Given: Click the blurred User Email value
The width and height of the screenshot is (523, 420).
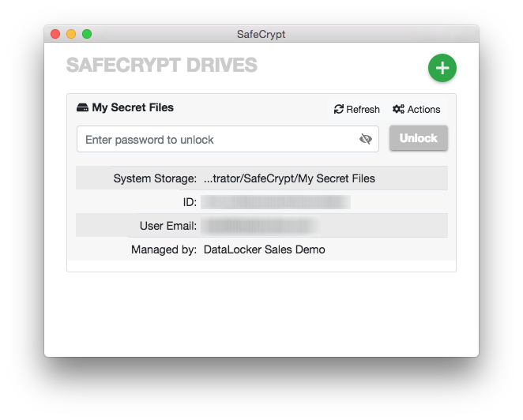Looking at the screenshot, I should (x=260, y=226).
